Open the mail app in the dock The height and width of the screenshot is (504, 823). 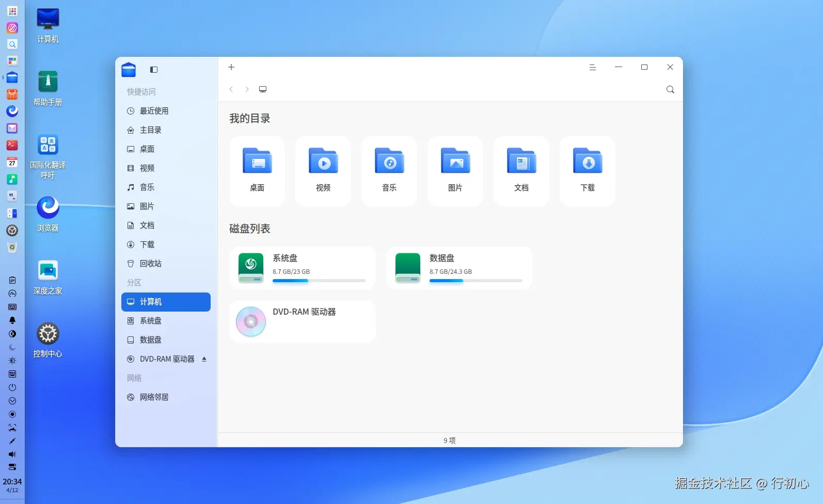[x=12, y=128]
